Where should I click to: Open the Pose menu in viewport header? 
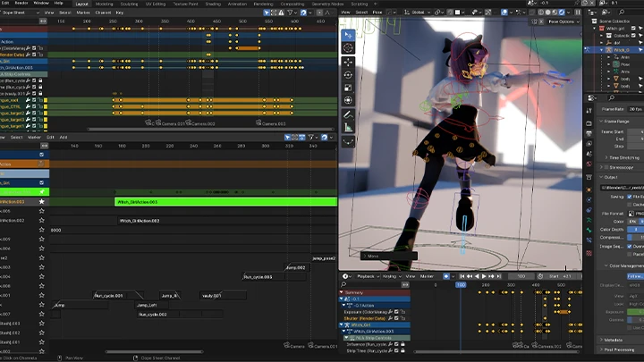[x=377, y=13]
